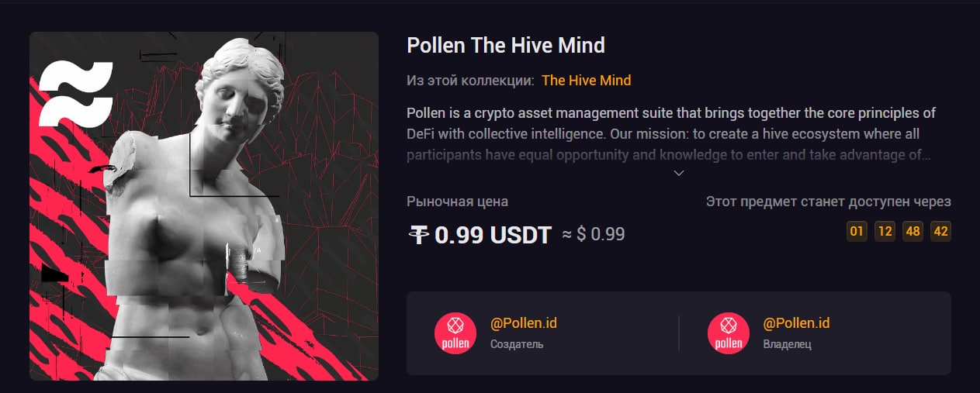This screenshot has width=980, height=393.
Task: Open The Hive Mind collection link
Action: 587,80
